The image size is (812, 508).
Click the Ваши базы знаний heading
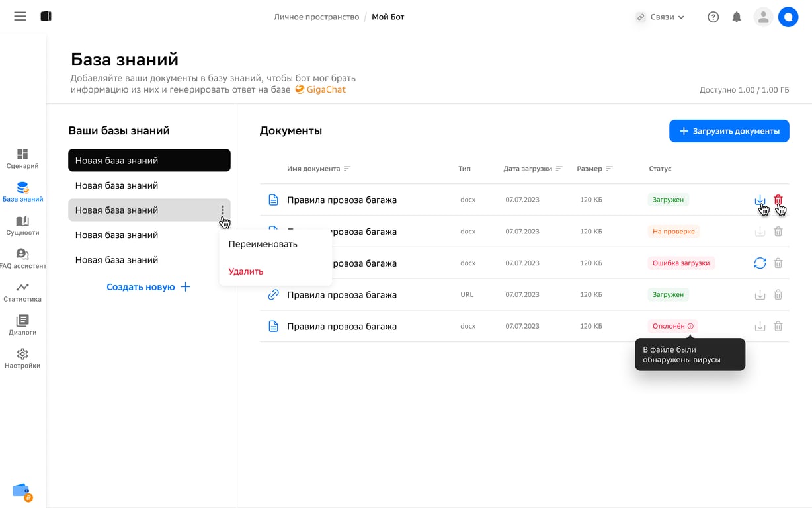tap(119, 131)
